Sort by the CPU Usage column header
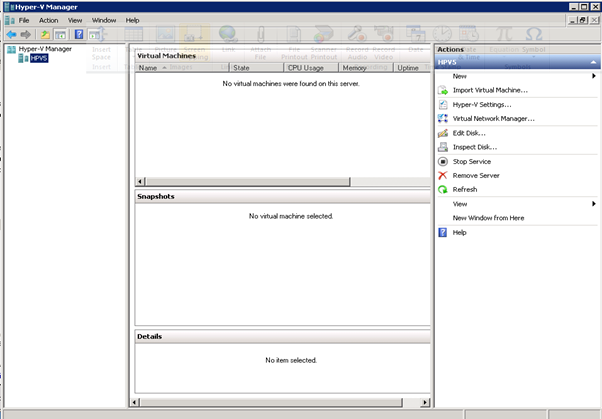Image resolution: width=602 pixels, height=419 pixels. [x=311, y=68]
